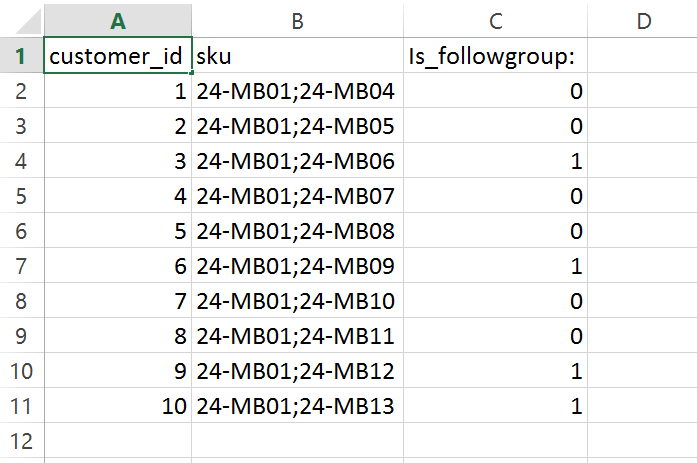Select cell containing 24-MB01;24-MB13
The width and height of the screenshot is (697, 463).
pyautogui.click(x=298, y=406)
